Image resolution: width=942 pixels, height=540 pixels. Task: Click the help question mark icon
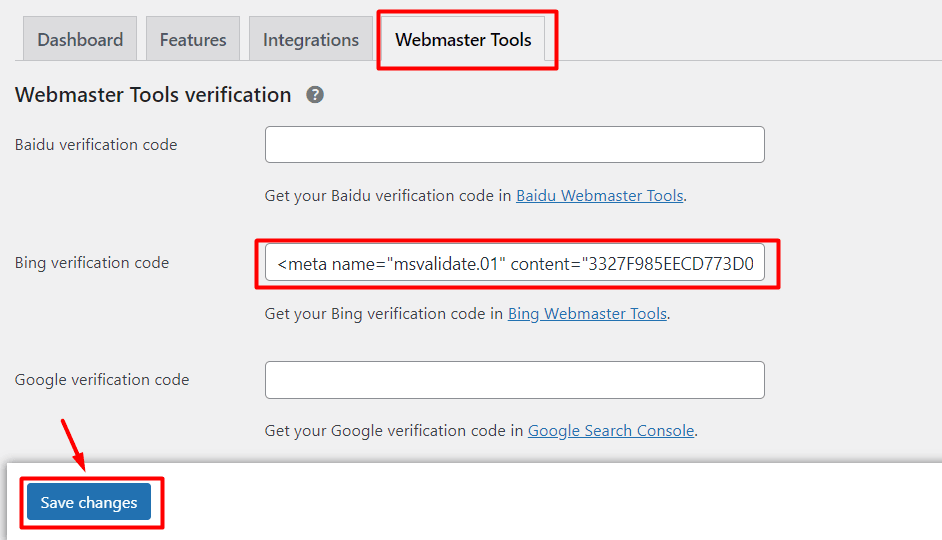tap(315, 95)
